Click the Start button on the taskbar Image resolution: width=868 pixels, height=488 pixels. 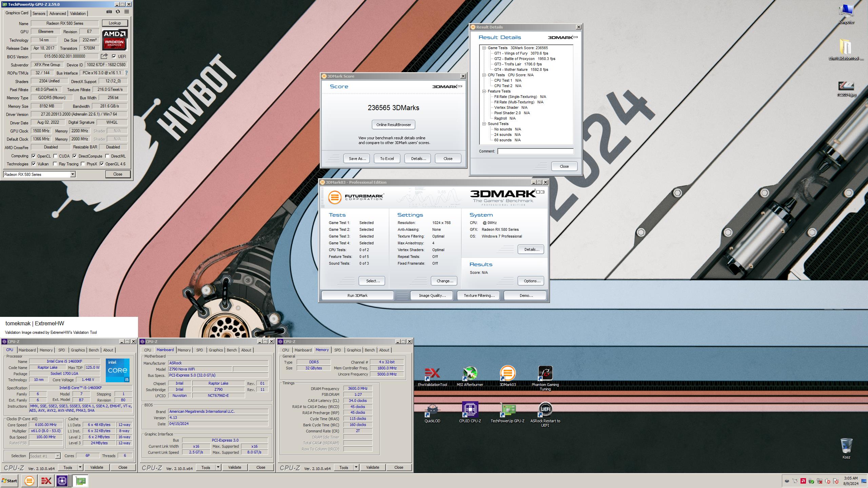tap(9, 481)
